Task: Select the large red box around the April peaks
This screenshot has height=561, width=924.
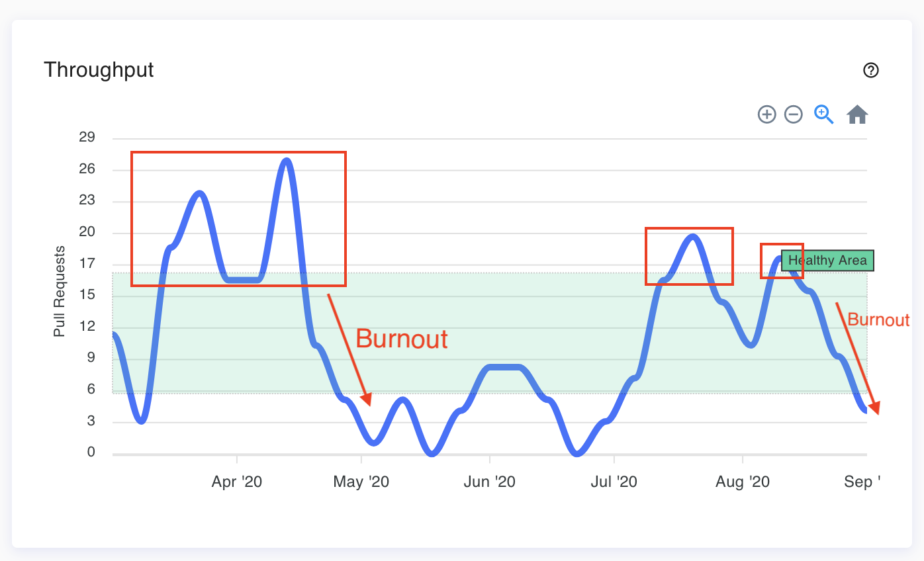Action: pos(238,218)
